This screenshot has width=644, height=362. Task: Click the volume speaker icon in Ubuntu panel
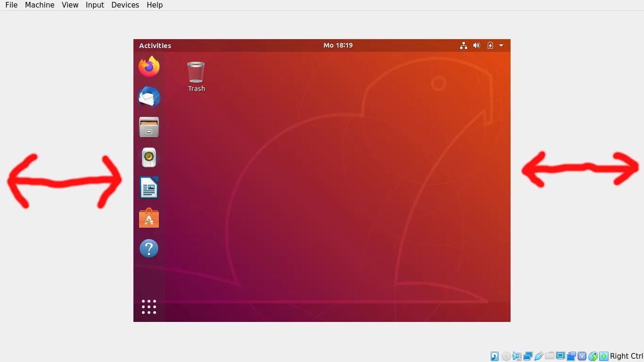coord(477,45)
